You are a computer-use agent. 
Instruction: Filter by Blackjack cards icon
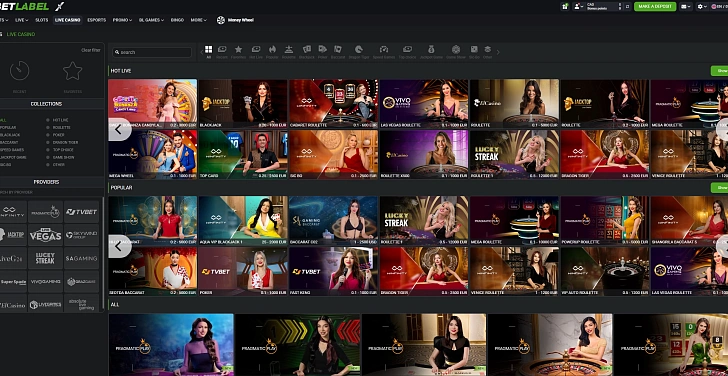307,49
